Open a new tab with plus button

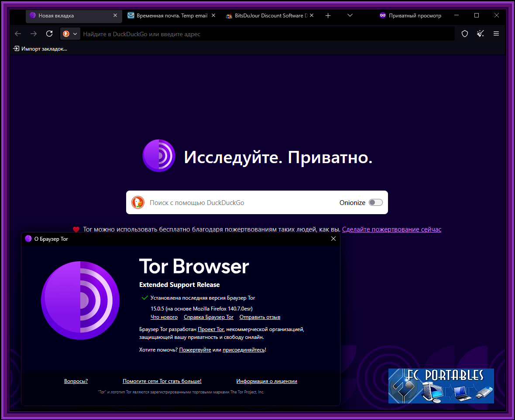[x=328, y=15]
